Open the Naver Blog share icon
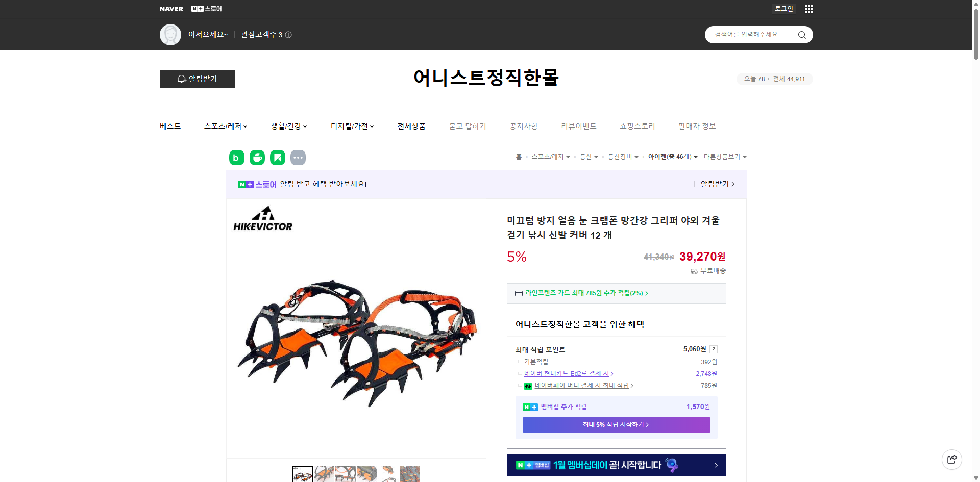 [236, 158]
